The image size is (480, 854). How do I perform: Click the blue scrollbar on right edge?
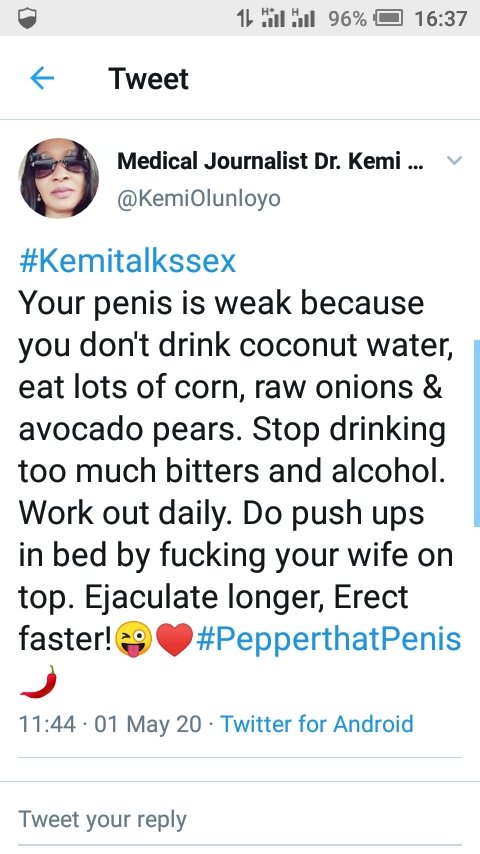pos(476,433)
